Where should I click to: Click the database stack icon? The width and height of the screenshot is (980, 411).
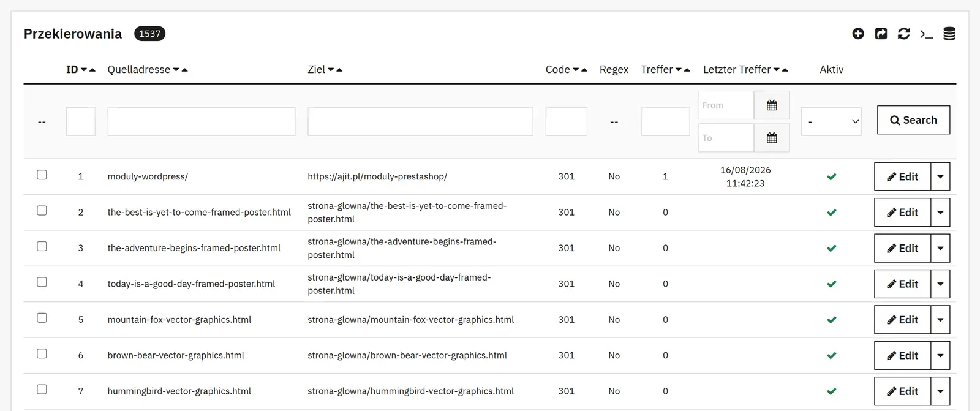coord(949,34)
